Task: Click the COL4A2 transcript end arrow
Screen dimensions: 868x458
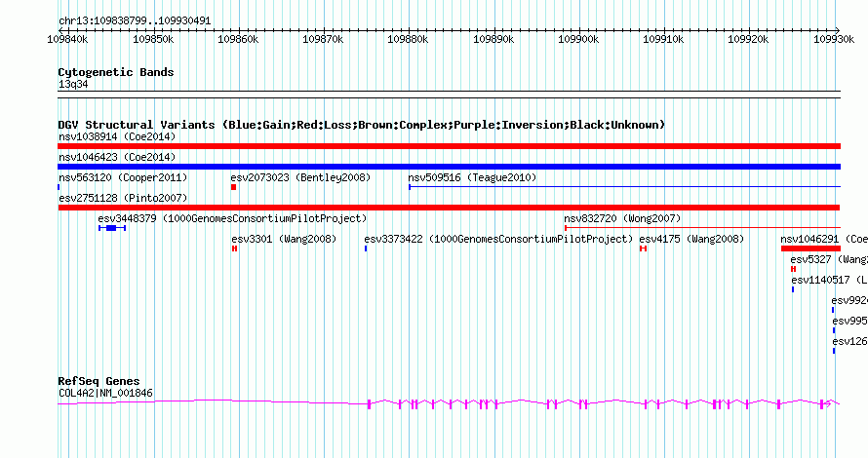Action: click(828, 404)
